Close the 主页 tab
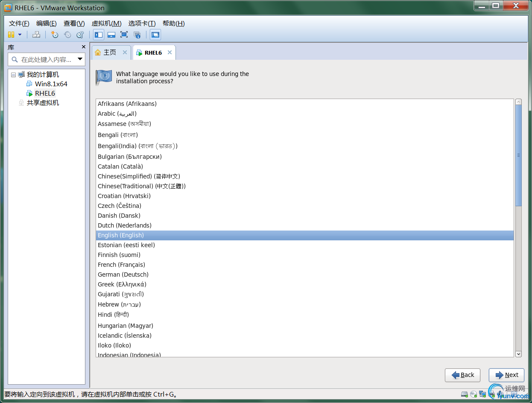The image size is (532, 403). click(125, 53)
